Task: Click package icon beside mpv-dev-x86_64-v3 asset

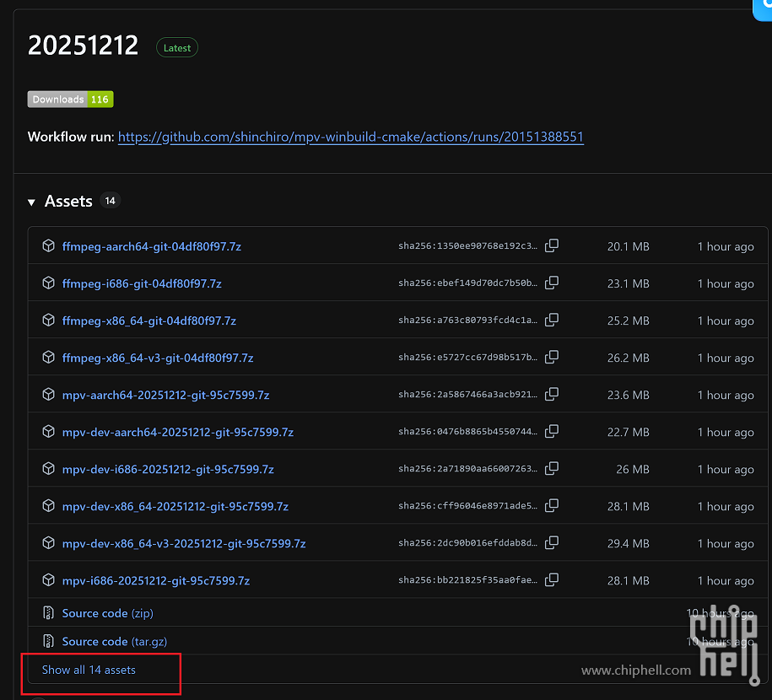Action: [48, 543]
